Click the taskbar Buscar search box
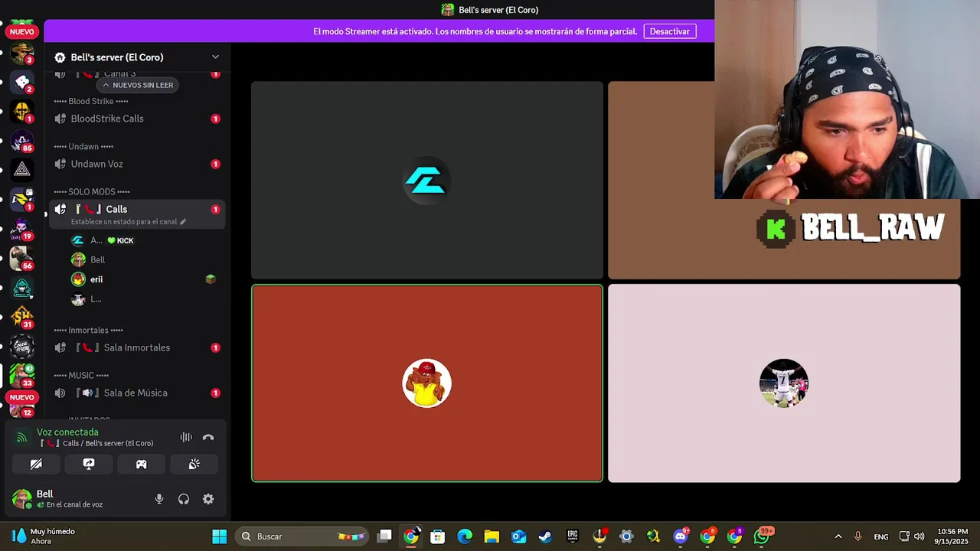980x551 pixels. click(x=302, y=536)
